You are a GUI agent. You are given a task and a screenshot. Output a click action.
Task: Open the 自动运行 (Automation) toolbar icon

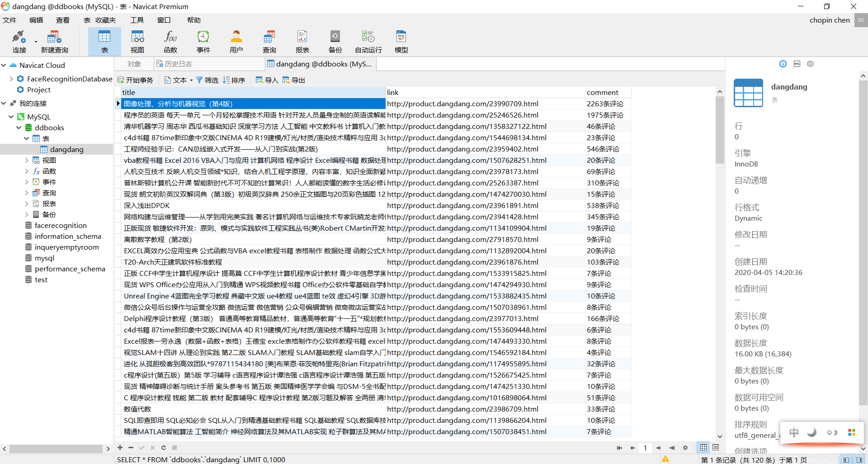pyautogui.click(x=368, y=42)
